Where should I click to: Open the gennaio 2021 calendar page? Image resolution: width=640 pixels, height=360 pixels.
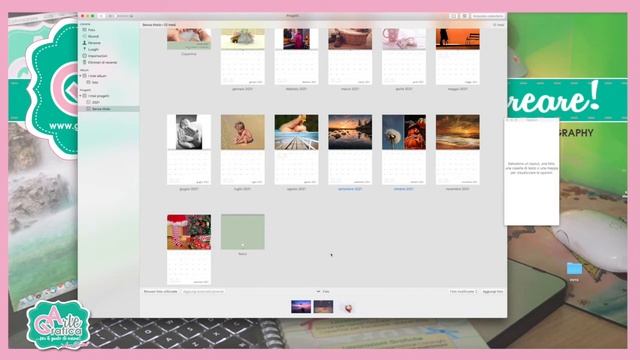click(242, 57)
